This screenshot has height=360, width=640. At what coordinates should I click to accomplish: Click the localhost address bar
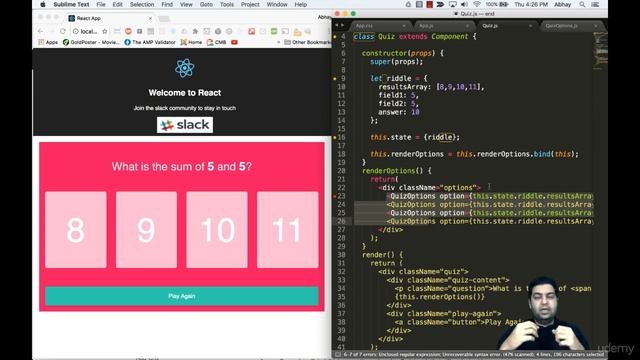pyautogui.click(x=88, y=31)
